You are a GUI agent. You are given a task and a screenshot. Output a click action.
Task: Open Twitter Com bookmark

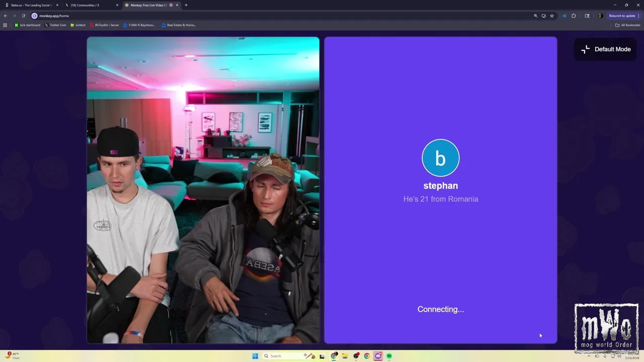point(55,25)
